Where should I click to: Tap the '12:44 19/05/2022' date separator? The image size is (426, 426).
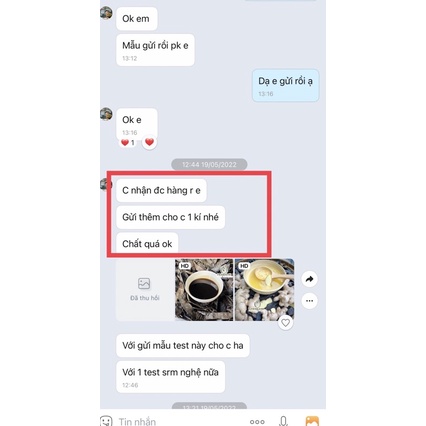(x=209, y=164)
